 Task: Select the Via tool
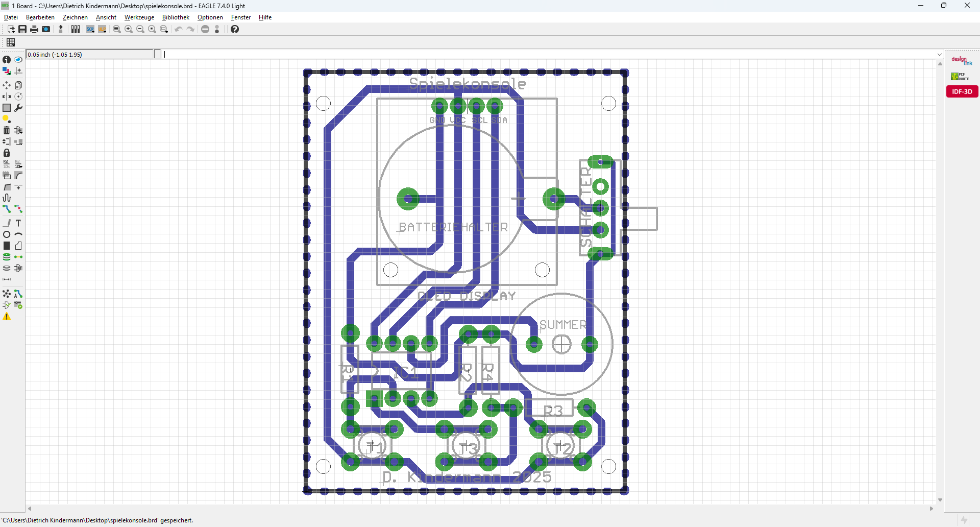coord(7,257)
